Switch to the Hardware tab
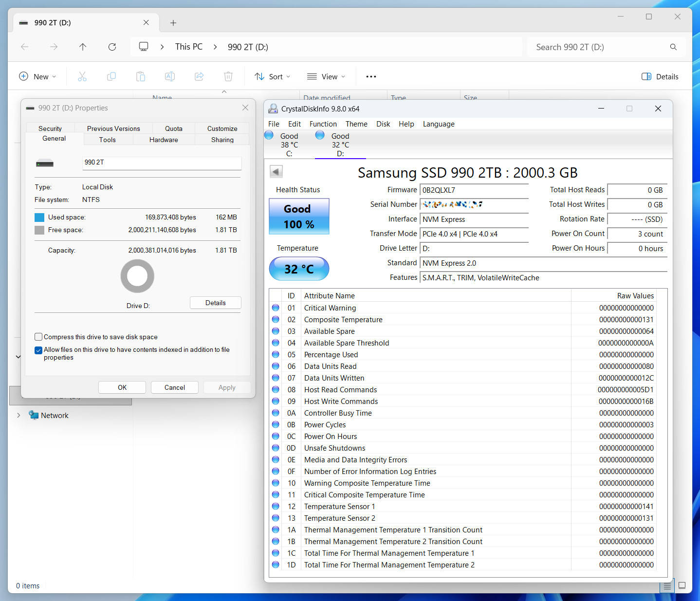 pyautogui.click(x=164, y=140)
